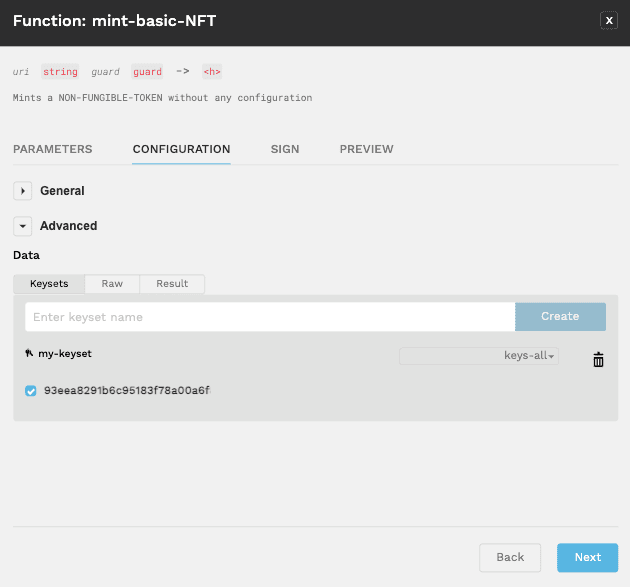Screen dimensions: 630x587
Task: View the Result data tab
Action: pyautogui.click(x=172, y=284)
